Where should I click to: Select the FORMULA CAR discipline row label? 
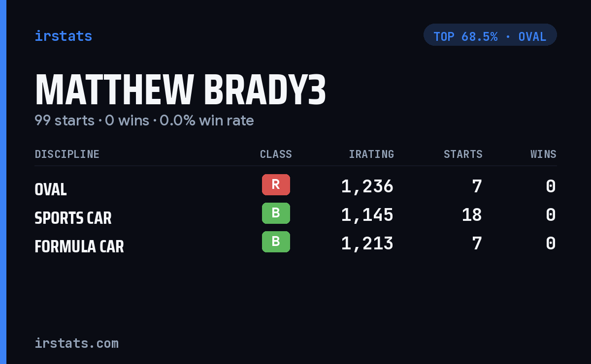tap(79, 246)
